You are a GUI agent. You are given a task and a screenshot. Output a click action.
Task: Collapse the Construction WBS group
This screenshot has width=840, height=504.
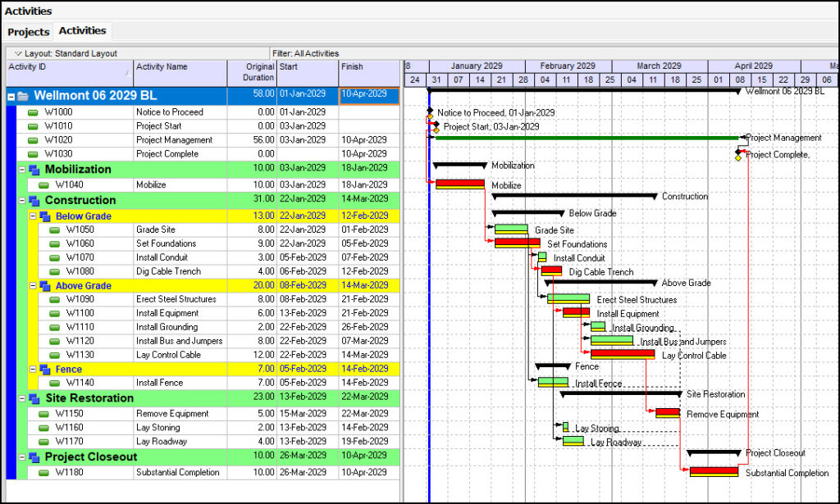click(22, 201)
